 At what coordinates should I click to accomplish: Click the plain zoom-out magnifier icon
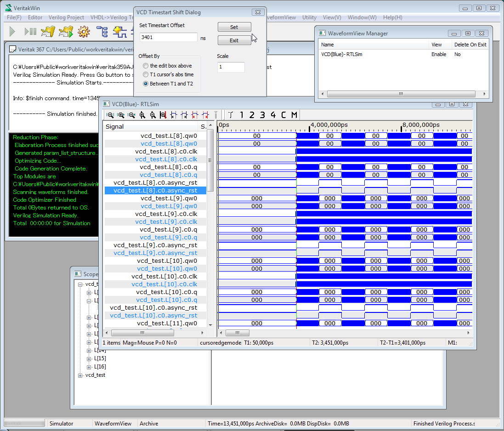[x=153, y=115]
